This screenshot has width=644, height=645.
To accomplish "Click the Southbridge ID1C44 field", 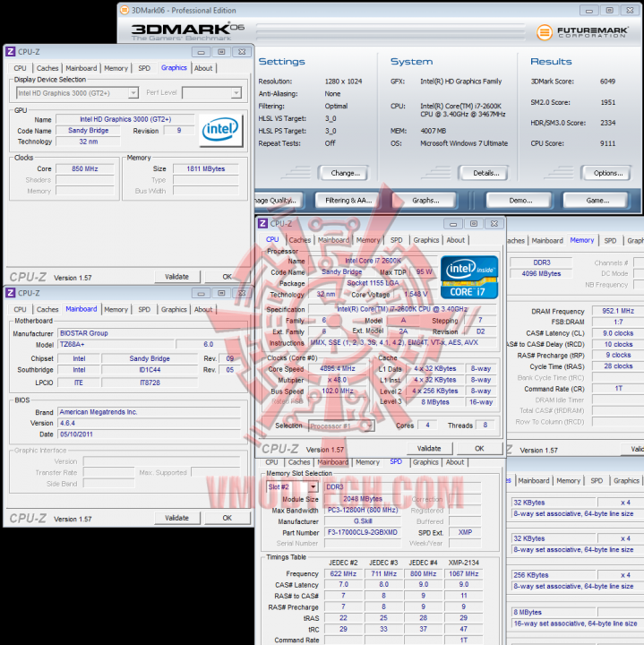I will 150,370.
